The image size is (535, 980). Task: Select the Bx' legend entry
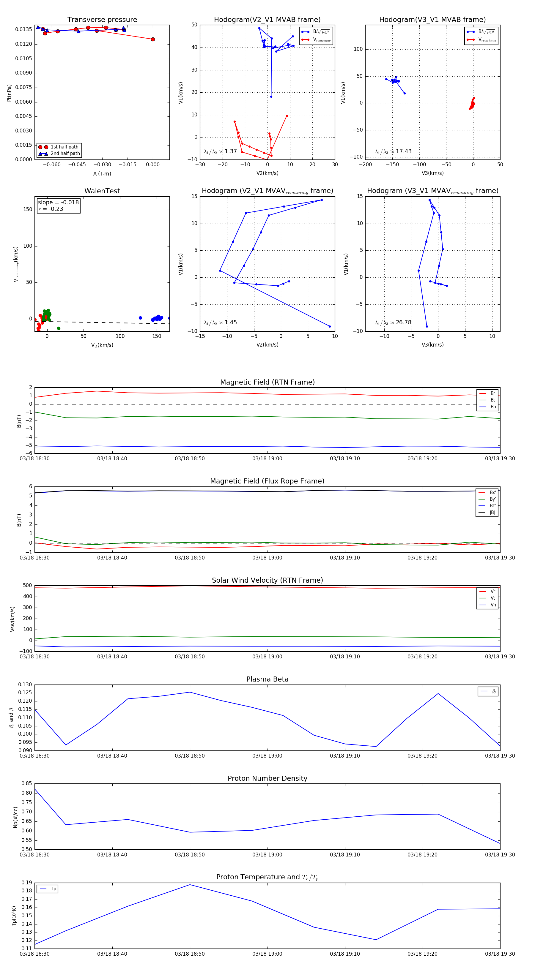click(x=487, y=492)
